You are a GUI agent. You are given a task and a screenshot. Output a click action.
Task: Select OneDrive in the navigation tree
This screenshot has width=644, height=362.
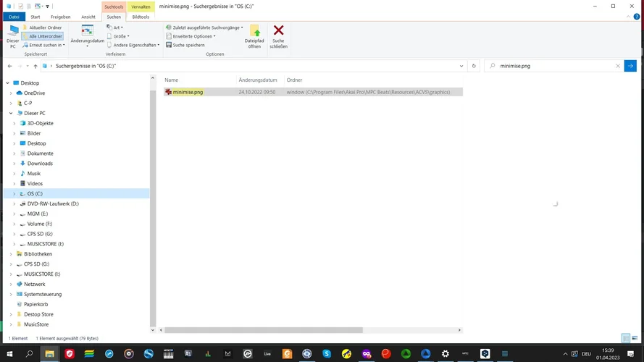click(x=35, y=93)
